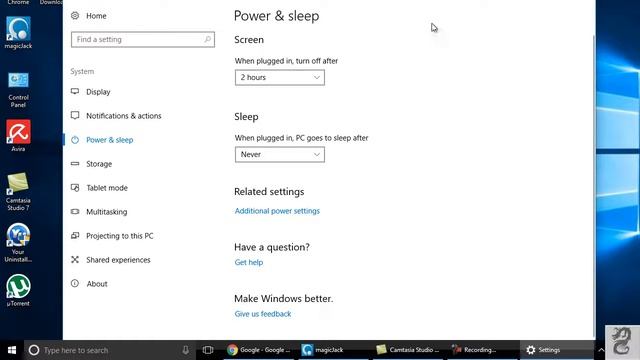Click the Settings taskbar button
The height and width of the screenshot is (360, 640).
(557, 350)
